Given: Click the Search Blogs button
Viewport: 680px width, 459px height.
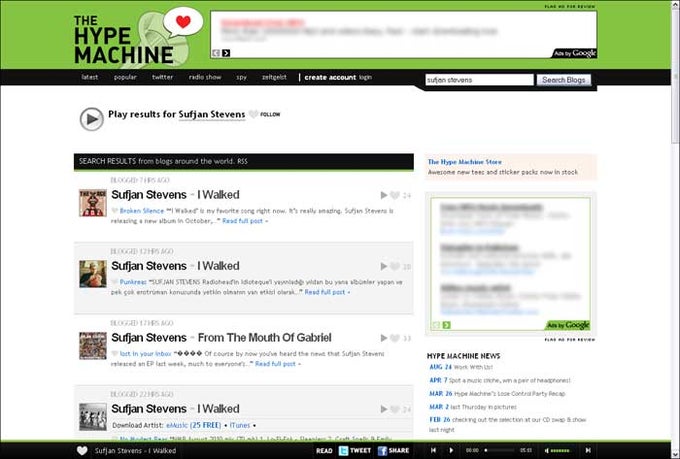Looking at the screenshot, I should (x=564, y=80).
